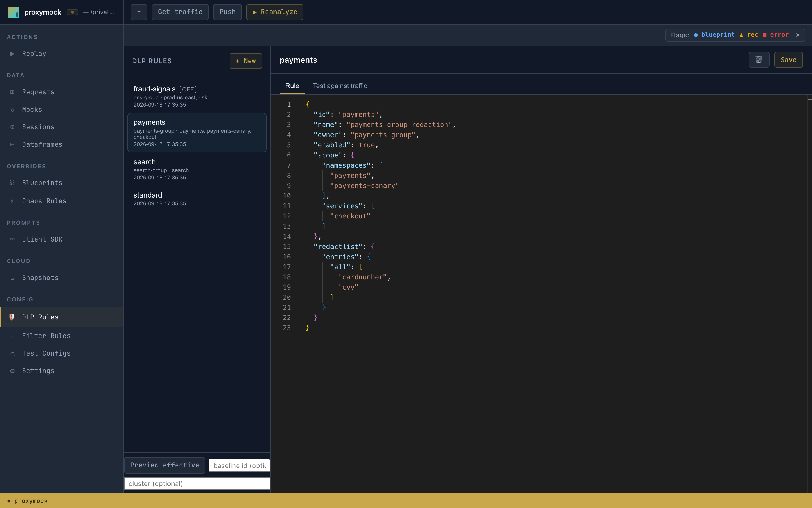Open Test Configs in the sidebar
The height and width of the screenshot is (508, 812).
click(x=62, y=353)
